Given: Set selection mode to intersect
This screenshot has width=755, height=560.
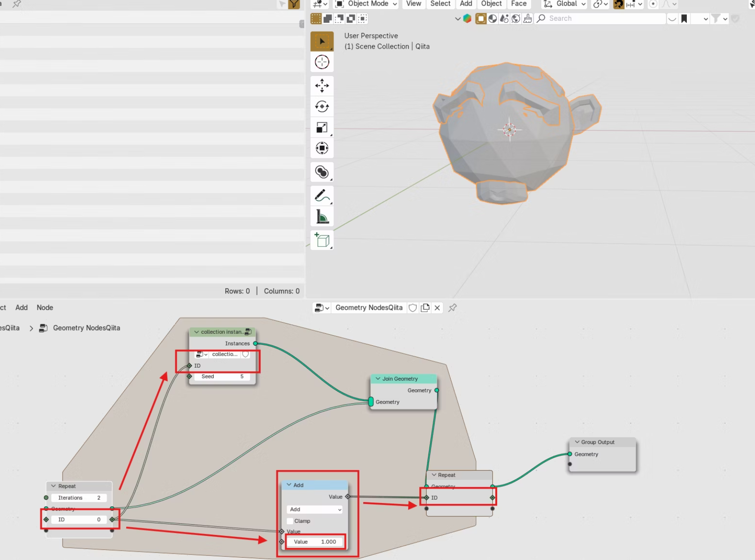Looking at the screenshot, I should tap(363, 19).
